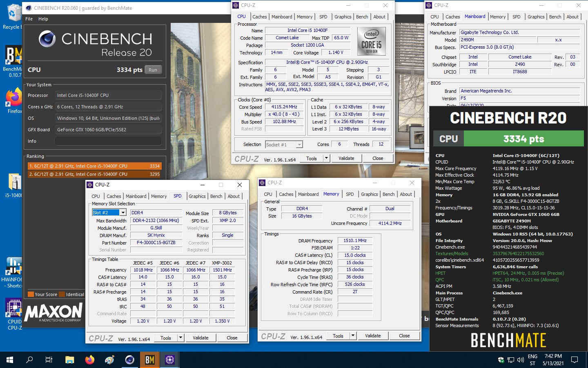Click the SPD Ext. value XMP 2.0
This screenshot has width=588, height=368.
227,220
